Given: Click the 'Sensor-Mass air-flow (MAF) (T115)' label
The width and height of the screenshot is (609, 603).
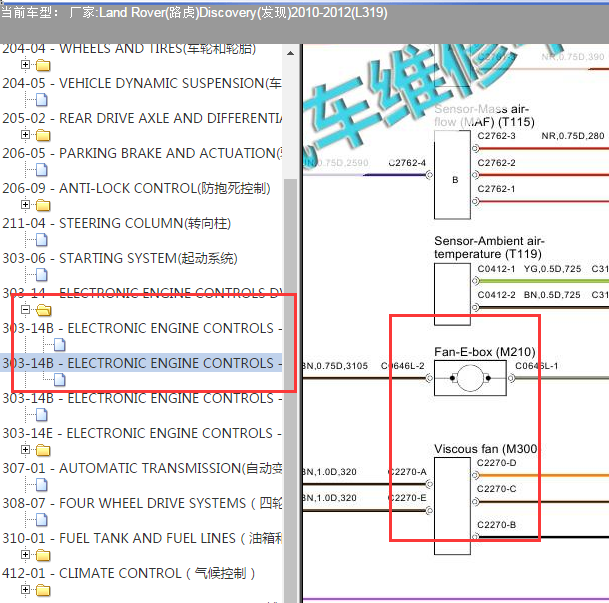Looking at the screenshot, I should 484,115.
